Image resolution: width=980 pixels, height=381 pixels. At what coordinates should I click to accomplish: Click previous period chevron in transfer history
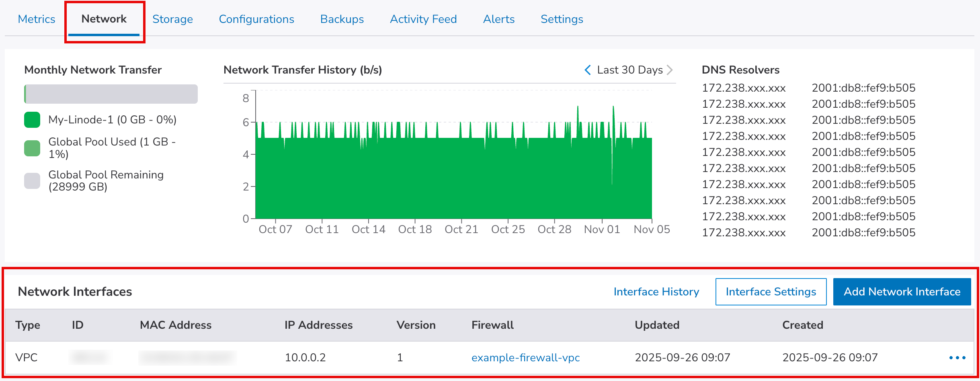pyautogui.click(x=588, y=70)
